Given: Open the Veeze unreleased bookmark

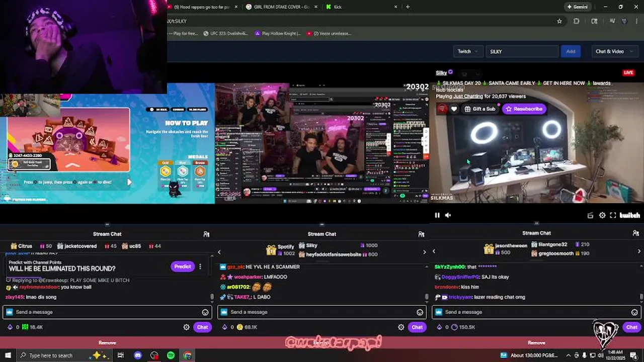Looking at the screenshot, I should coord(329,34).
